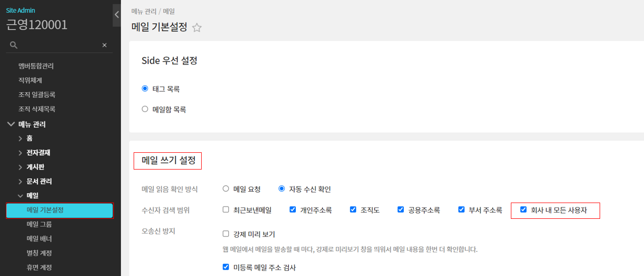
Task: Click the search magnifier icon in sidebar
Action: click(x=14, y=45)
